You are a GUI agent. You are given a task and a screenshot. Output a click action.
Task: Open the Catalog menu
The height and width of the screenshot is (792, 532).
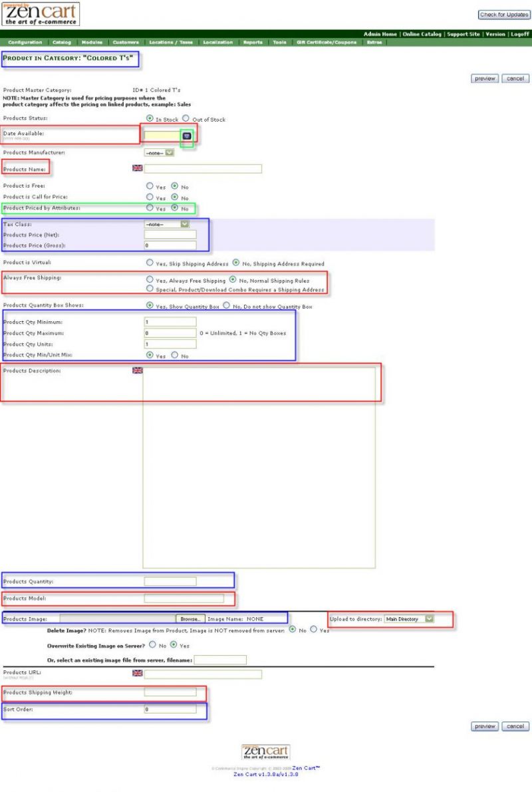point(62,43)
